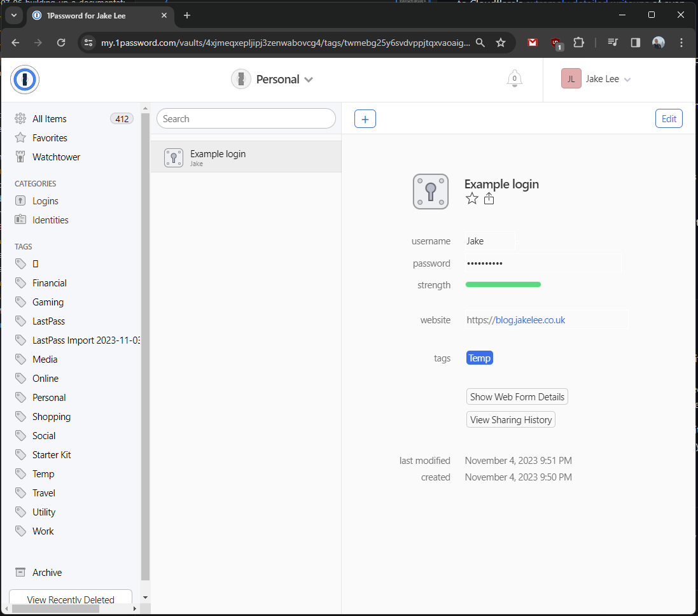Add new item with plus button
698x616 pixels.
pyautogui.click(x=365, y=119)
